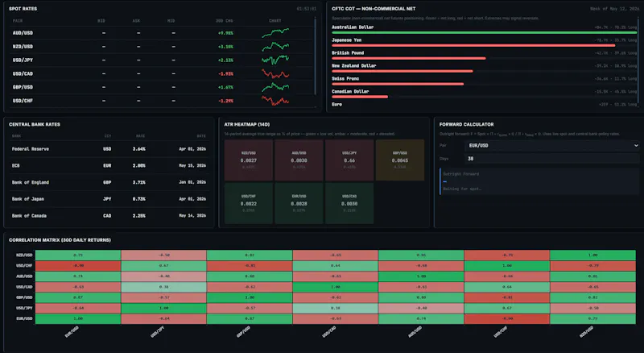Open the NZD/USD sparkline chart in Spot Rates

tap(275, 47)
